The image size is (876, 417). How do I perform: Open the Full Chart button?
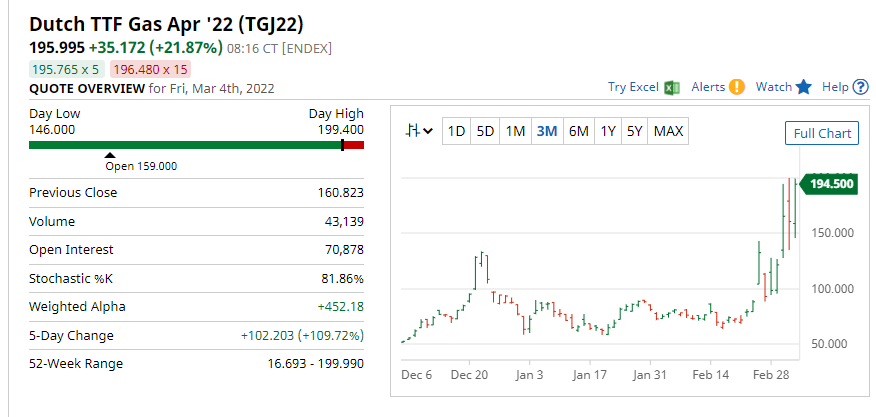[822, 133]
